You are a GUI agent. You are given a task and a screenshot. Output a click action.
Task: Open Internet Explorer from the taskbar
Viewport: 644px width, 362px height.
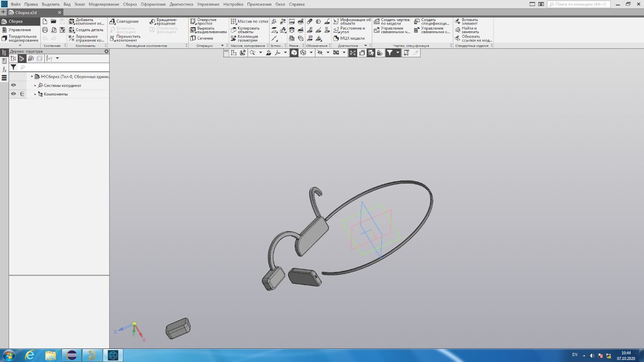click(x=30, y=355)
